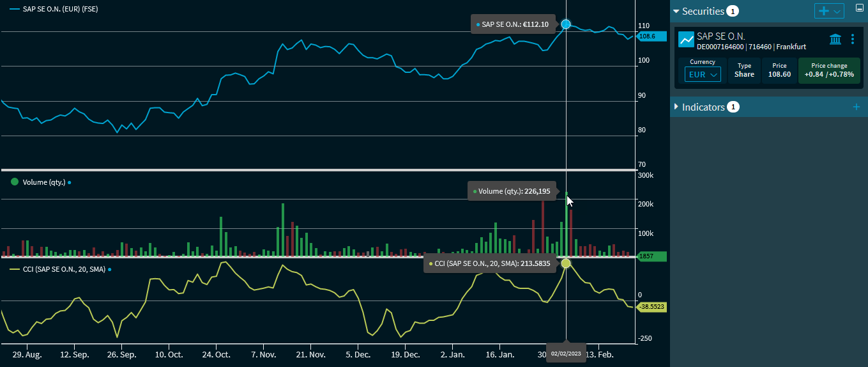868x367 pixels.
Task: Minimize the side panel using top-right icon
Action: click(859, 8)
